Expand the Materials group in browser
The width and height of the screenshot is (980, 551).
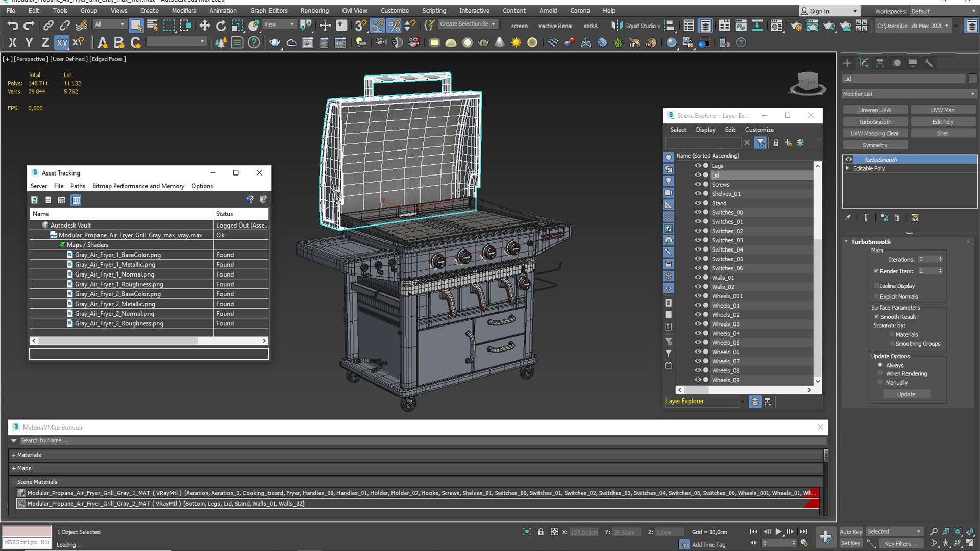pyautogui.click(x=14, y=455)
